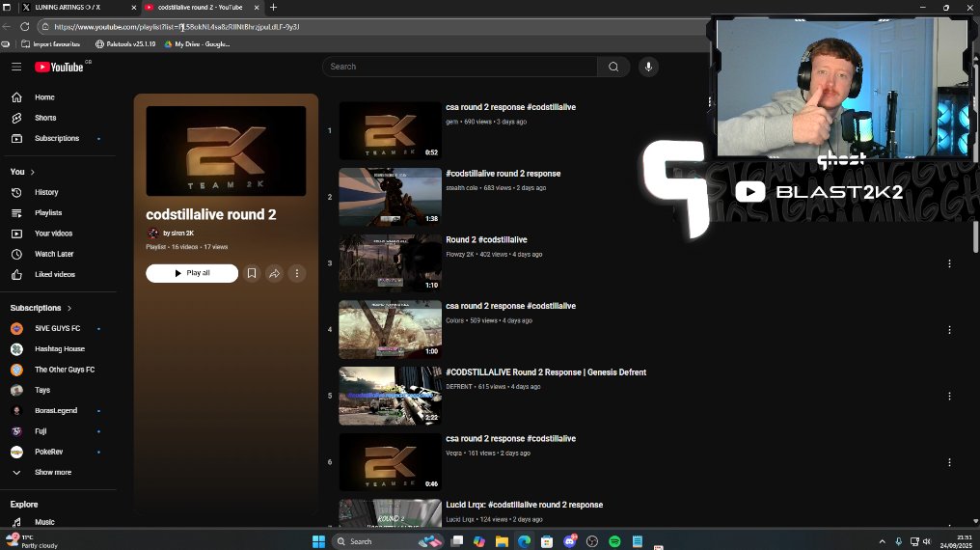View site information lock icon
The height and width of the screenshot is (550, 980).
(x=45, y=27)
